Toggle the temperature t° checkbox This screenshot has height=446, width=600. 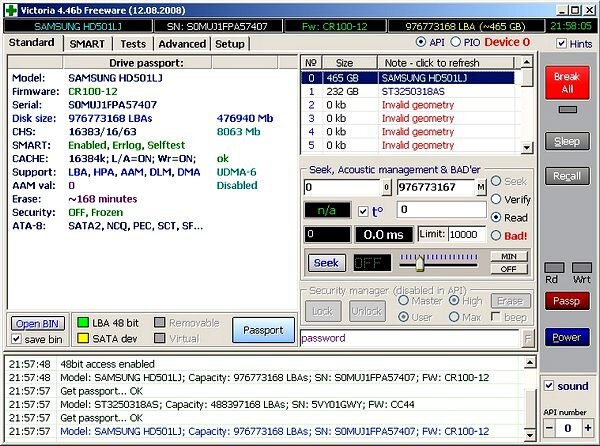click(x=363, y=211)
